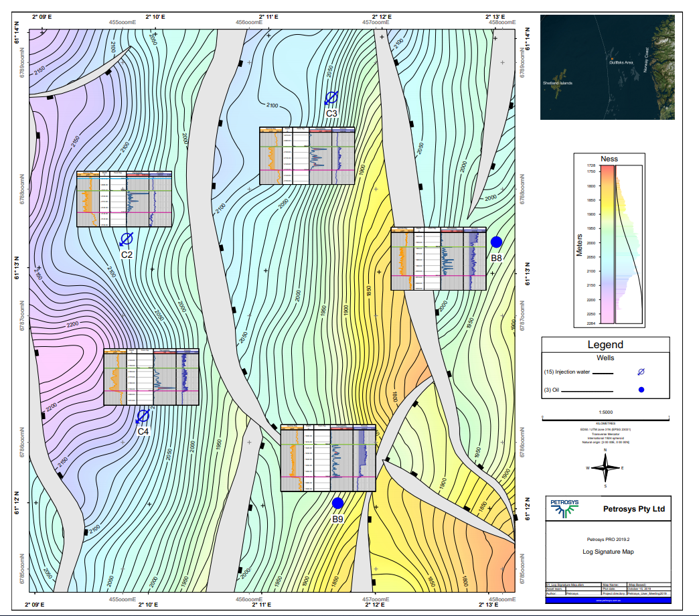Screen dimensions: 699x616
Task: Click the C4 injection well symbol
Action: (143, 416)
